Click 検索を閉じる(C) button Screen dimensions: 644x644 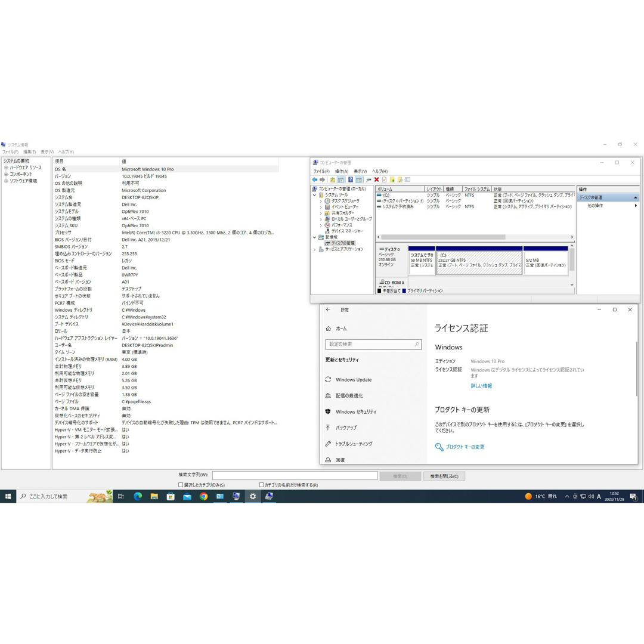pyautogui.click(x=444, y=476)
